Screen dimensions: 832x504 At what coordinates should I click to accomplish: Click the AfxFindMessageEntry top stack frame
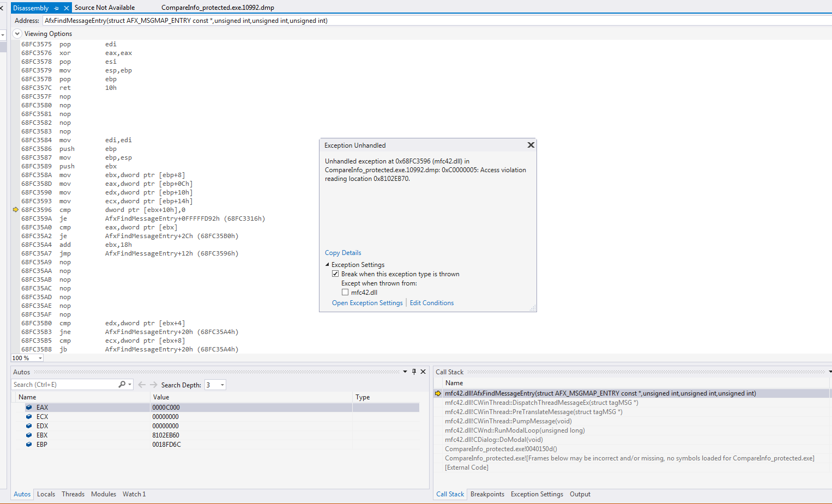(600, 393)
